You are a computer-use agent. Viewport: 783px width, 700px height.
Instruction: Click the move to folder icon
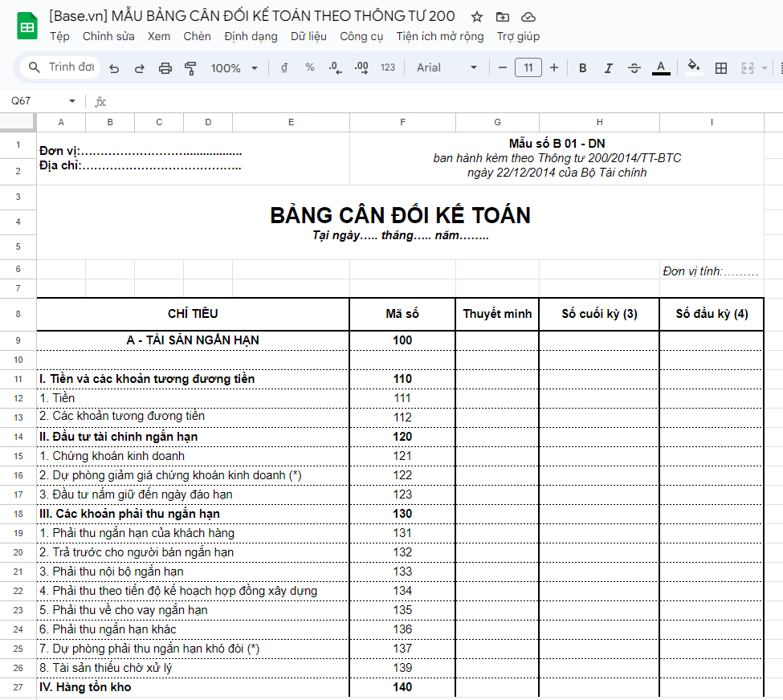point(503,17)
